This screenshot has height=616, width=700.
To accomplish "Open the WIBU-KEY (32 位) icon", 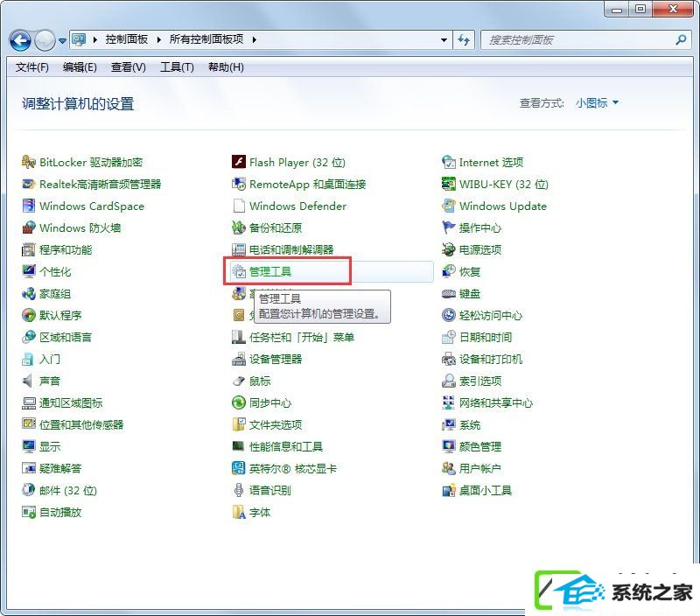I will click(x=449, y=184).
